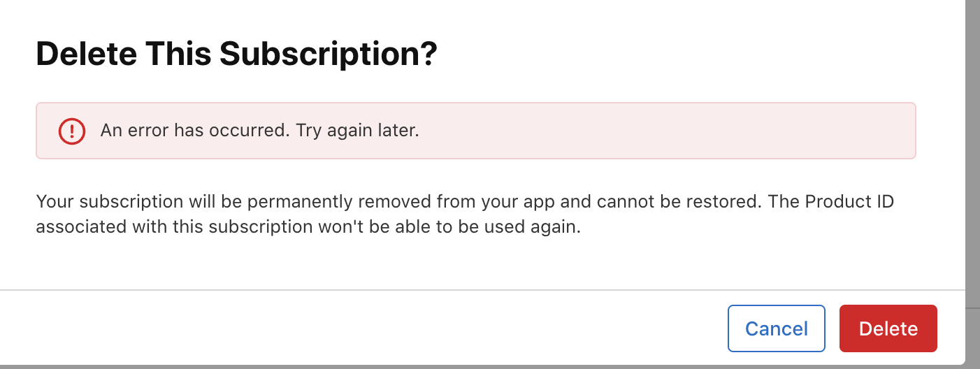Click the 'Delete This Subscription?' heading

point(236,55)
